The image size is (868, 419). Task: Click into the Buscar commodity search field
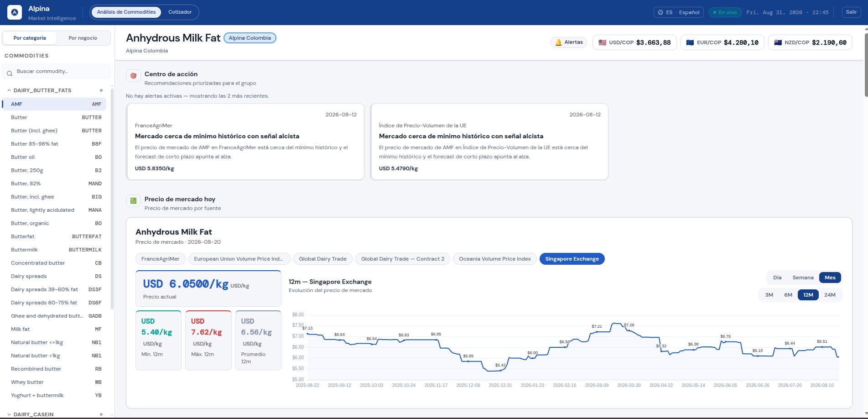pyautogui.click(x=57, y=72)
